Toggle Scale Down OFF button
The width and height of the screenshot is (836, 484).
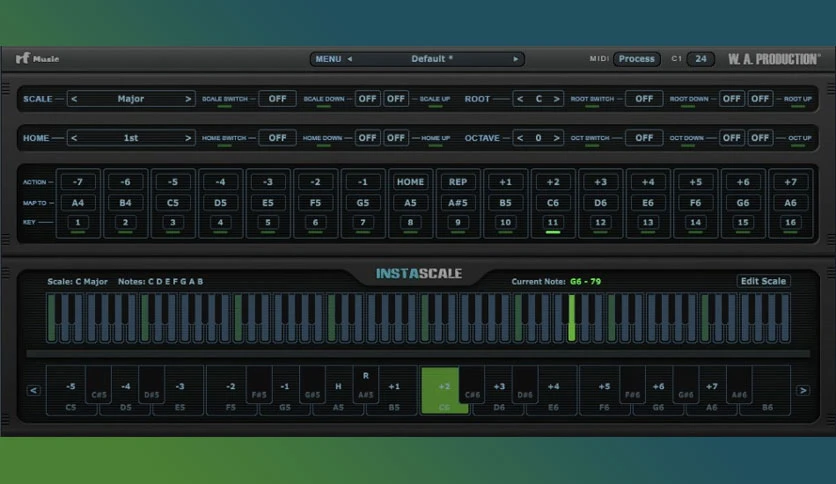(x=367, y=99)
